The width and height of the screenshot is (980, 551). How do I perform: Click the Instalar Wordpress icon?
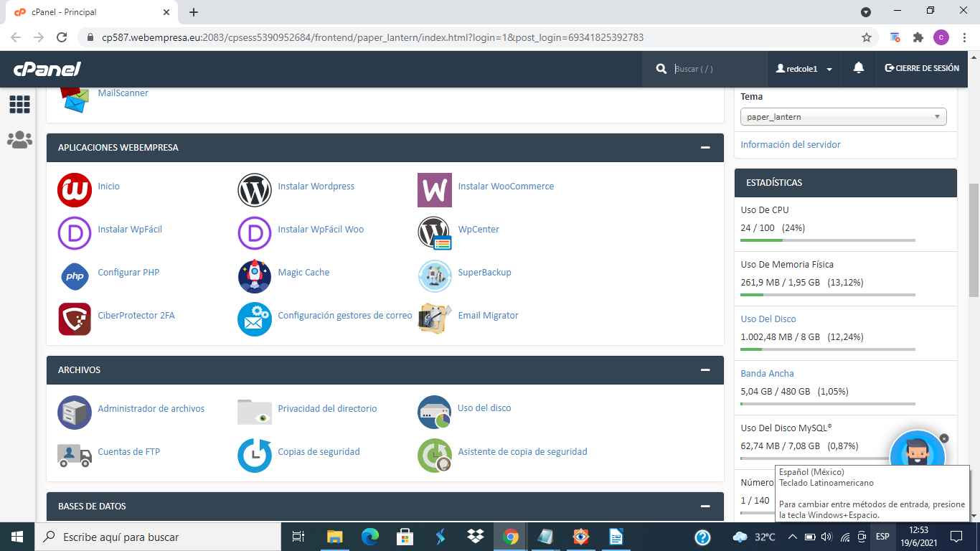(x=255, y=190)
